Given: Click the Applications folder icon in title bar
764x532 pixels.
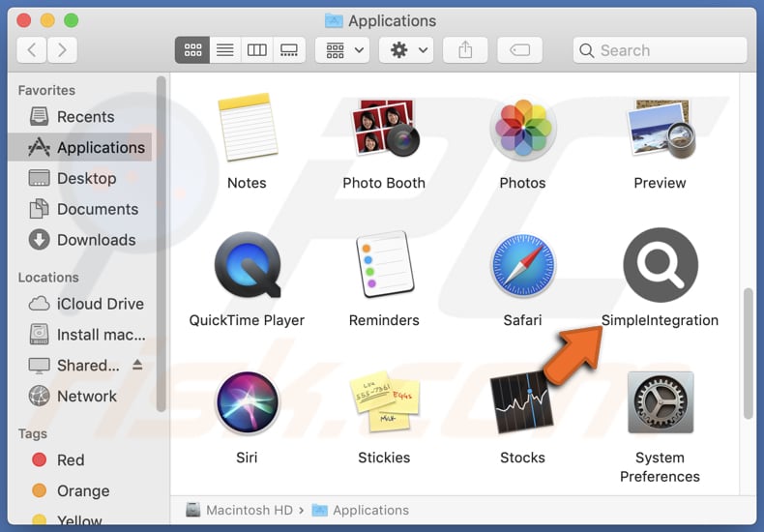Looking at the screenshot, I should [x=334, y=20].
